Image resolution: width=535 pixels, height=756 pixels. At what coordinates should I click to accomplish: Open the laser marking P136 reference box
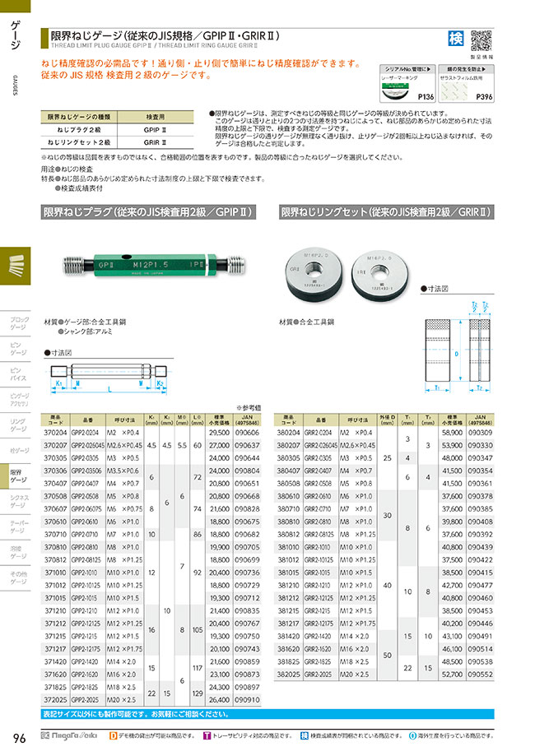(410, 86)
